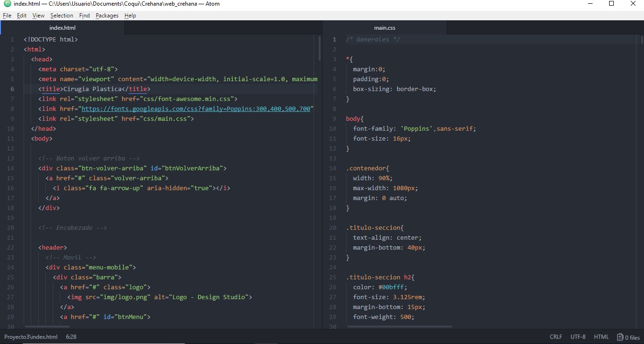
Task: Click the 'box-sizing: border-box;' declaration
Action: point(395,89)
